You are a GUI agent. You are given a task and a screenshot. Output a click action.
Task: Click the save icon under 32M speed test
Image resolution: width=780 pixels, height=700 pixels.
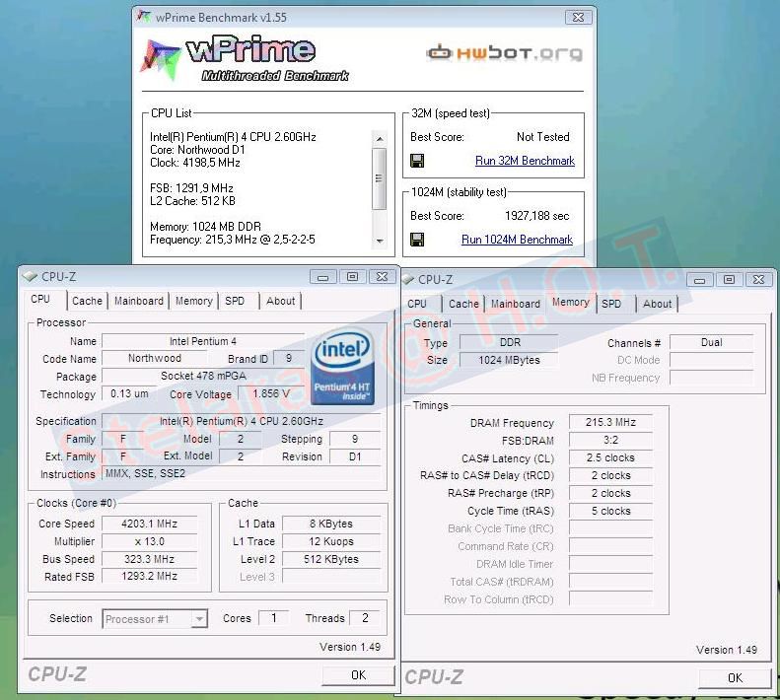417,161
